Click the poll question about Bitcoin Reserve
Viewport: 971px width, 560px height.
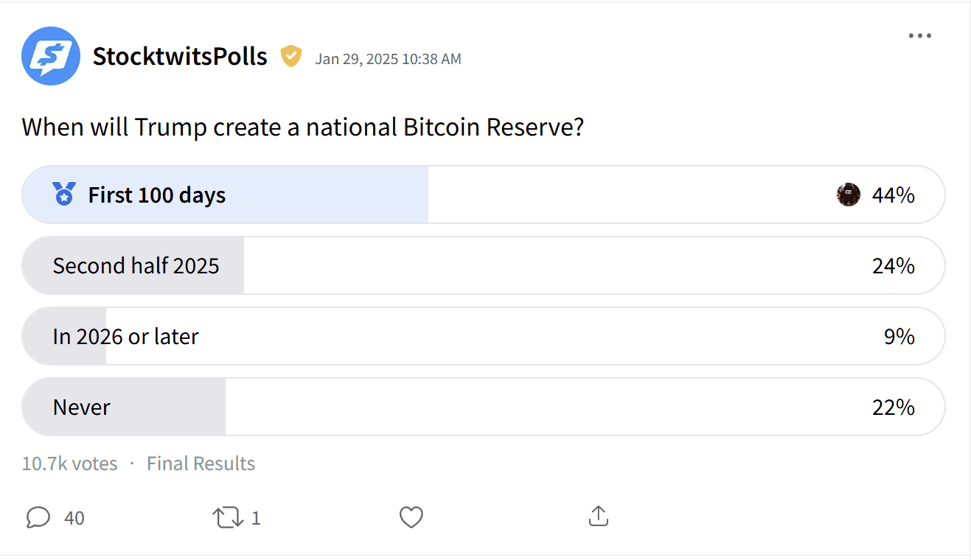coord(303,127)
